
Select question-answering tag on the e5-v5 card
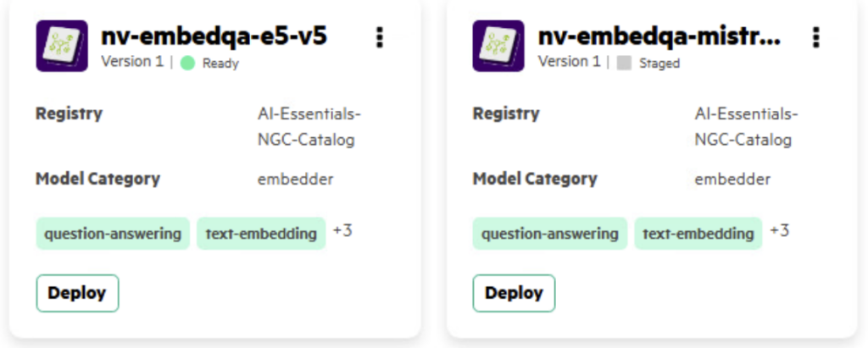click(113, 233)
